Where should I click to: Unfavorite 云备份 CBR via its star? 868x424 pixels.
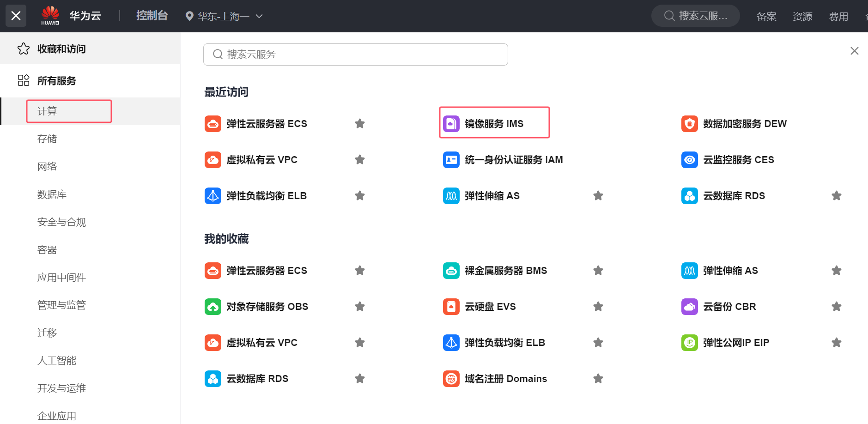pyautogui.click(x=837, y=306)
